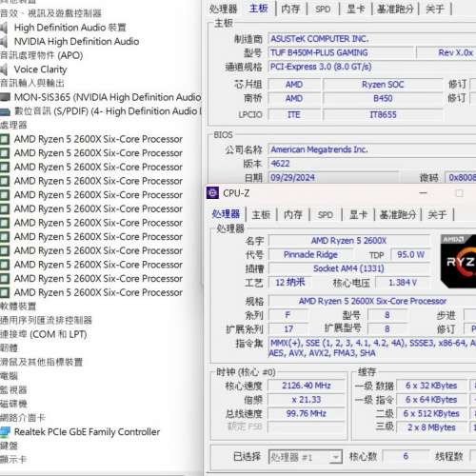
Task: Switch to 主板 tab in the front CPU-Z window
Action: point(261,215)
